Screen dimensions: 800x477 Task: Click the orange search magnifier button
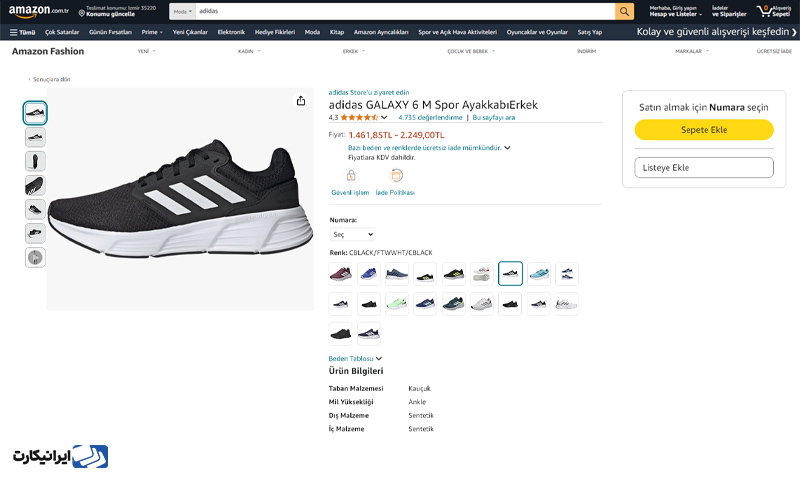point(624,11)
